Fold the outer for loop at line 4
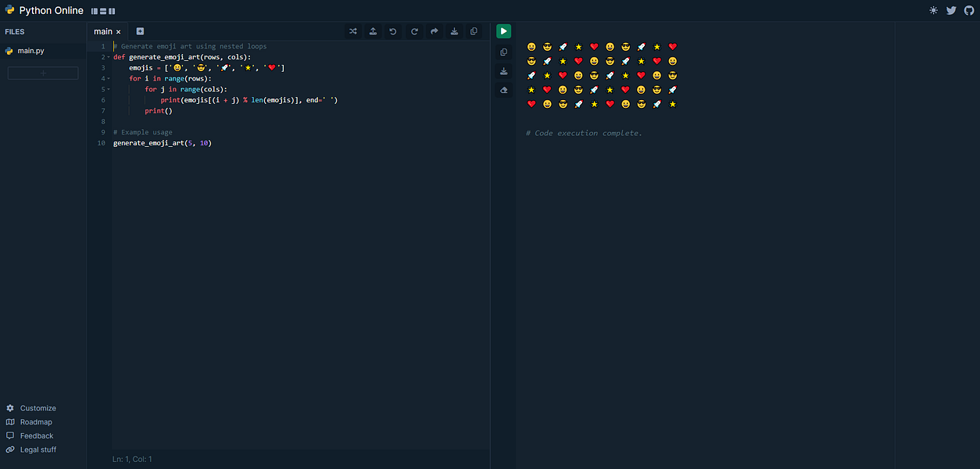The image size is (980, 469). (x=108, y=78)
